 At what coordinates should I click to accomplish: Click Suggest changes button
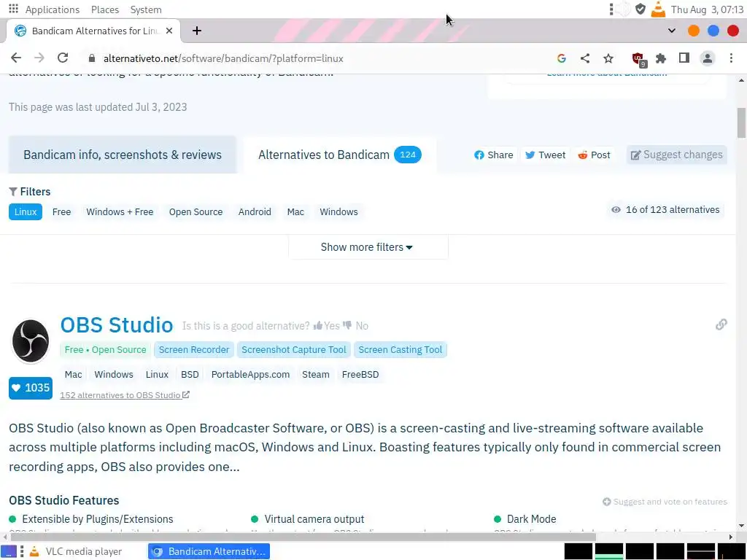pyautogui.click(x=676, y=155)
